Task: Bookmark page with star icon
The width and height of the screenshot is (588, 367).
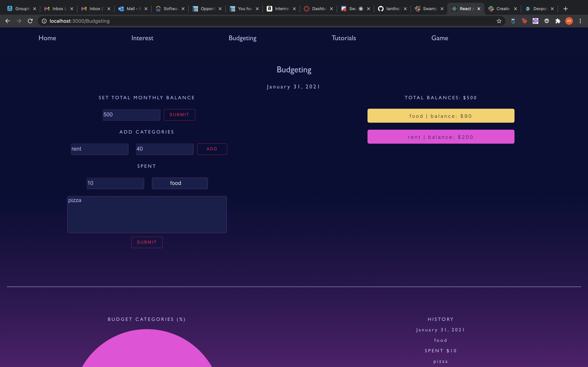Action: tap(499, 21)
